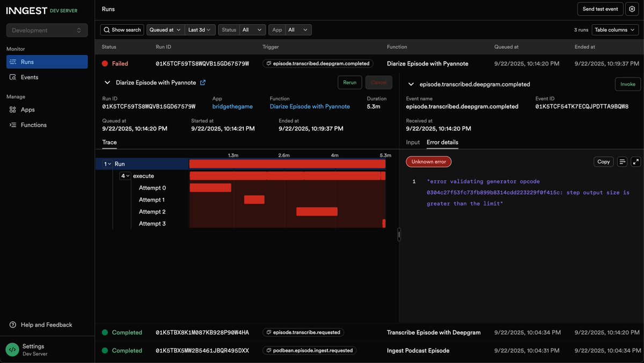Open function in new tab via external link icon
Image resolution: width=644 pixels, height=363 pixels.
tap(203, 83)
